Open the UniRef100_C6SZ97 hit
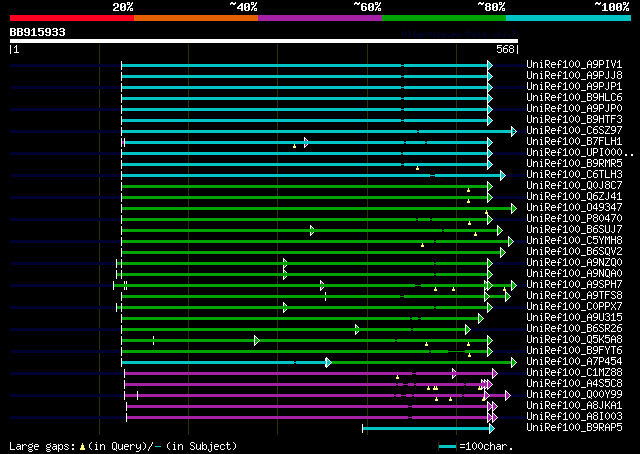 point(574,131)
